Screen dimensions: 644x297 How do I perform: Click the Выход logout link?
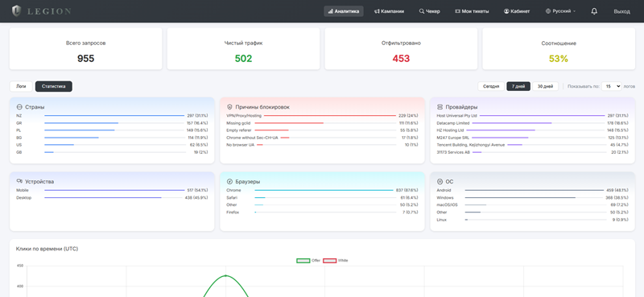pos(621,11)
